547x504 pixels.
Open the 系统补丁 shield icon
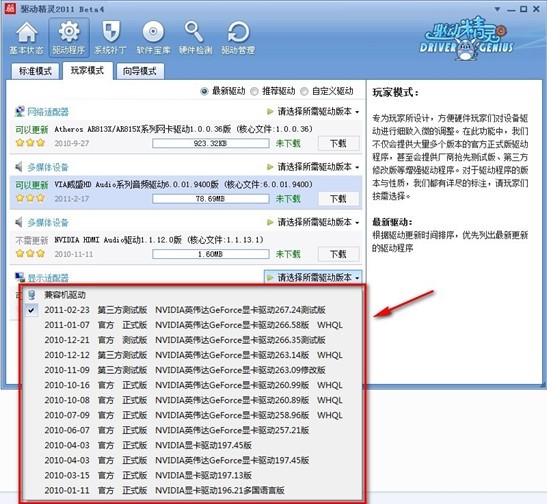(111, 38)
